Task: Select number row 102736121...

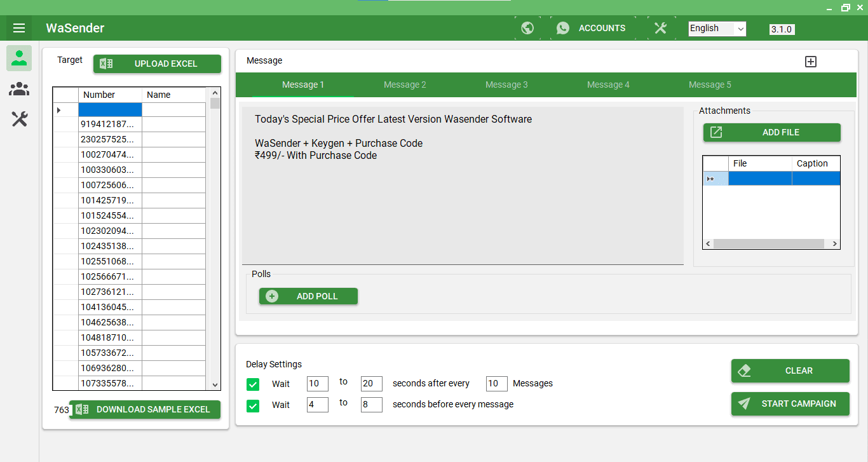Action: point(110,292)
